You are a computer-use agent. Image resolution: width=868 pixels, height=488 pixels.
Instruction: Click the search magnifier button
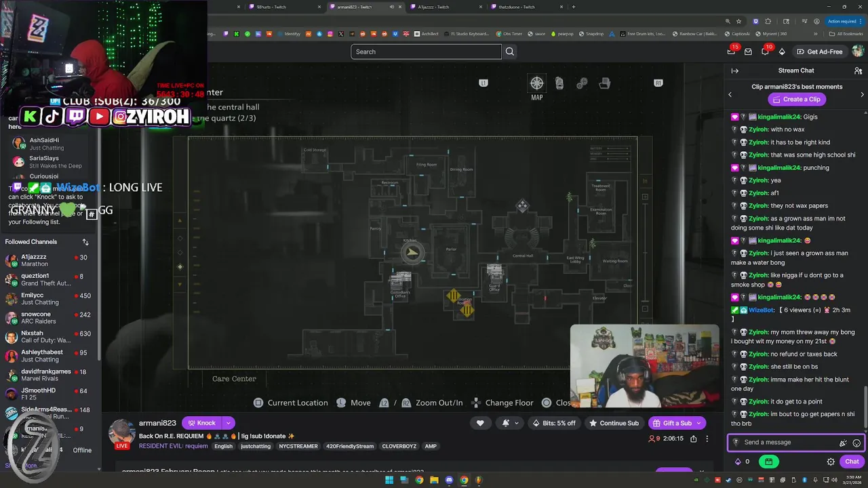click(x=510, y=52)
